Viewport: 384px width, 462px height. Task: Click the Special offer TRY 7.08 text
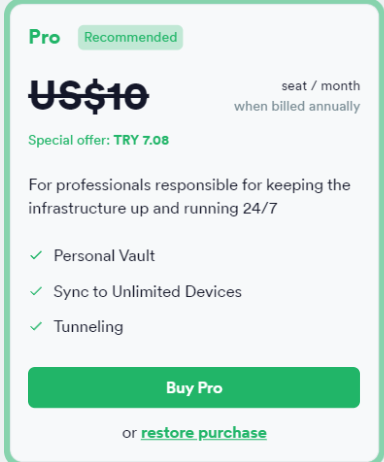tap(99, 140)
